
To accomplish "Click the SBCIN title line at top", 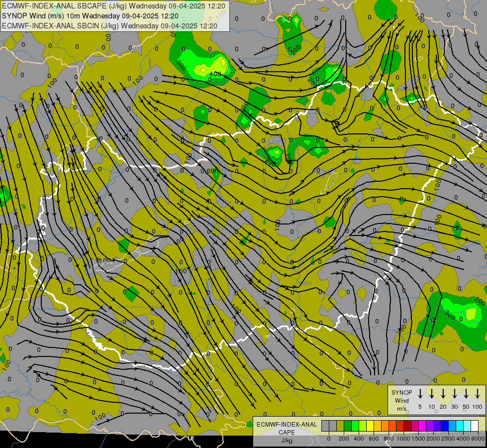I will tap(109, 26).
